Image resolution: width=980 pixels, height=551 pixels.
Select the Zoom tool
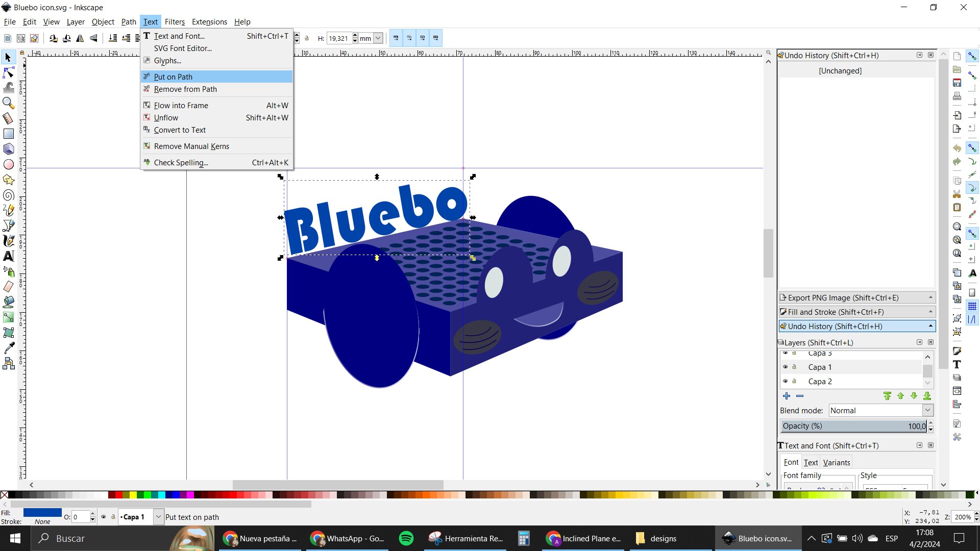coord(8,103)
